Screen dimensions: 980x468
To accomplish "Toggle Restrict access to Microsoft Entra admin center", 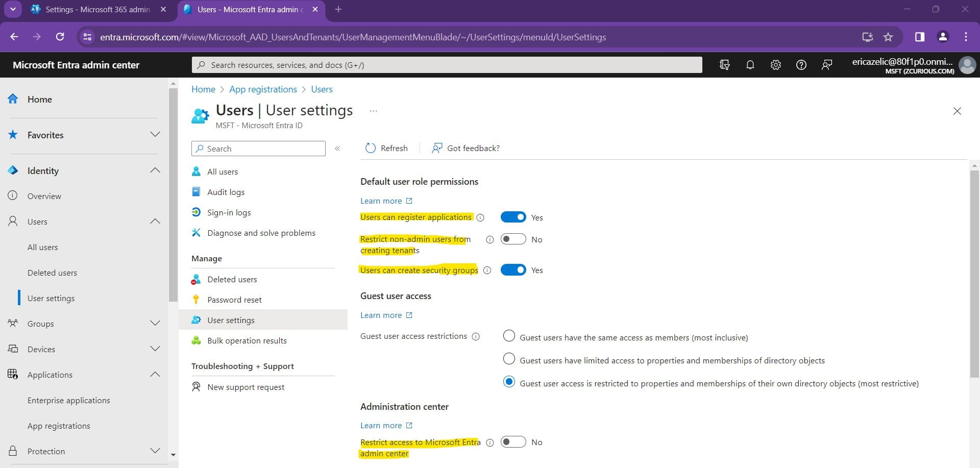I will [513, 442].
